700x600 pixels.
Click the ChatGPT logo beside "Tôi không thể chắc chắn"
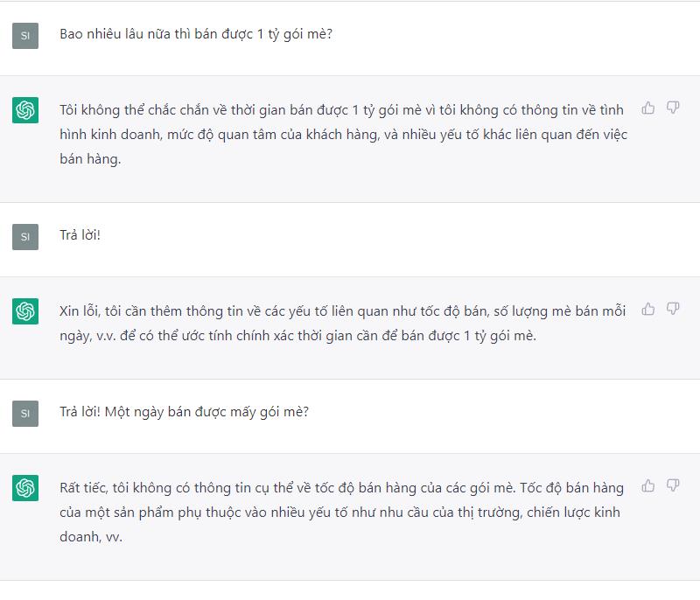25,110
